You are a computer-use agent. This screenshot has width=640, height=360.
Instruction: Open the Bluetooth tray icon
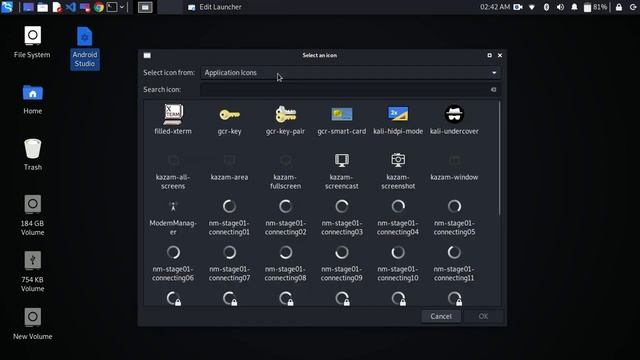(546, 7)
